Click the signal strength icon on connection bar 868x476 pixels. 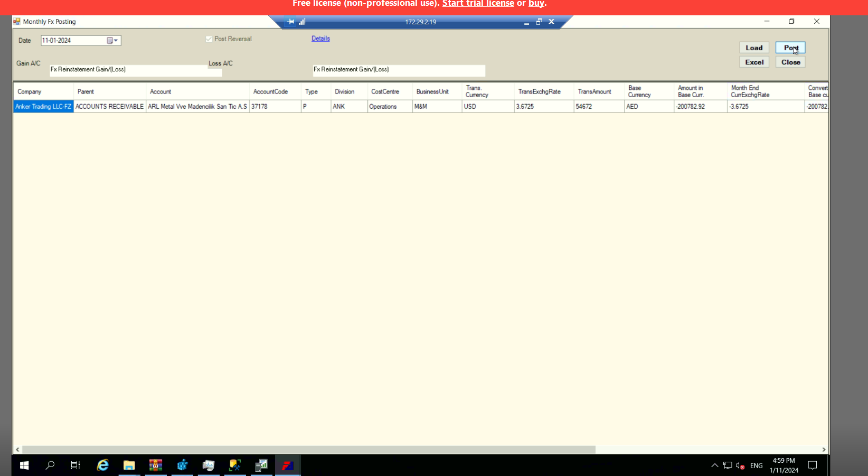coord(302,22)
